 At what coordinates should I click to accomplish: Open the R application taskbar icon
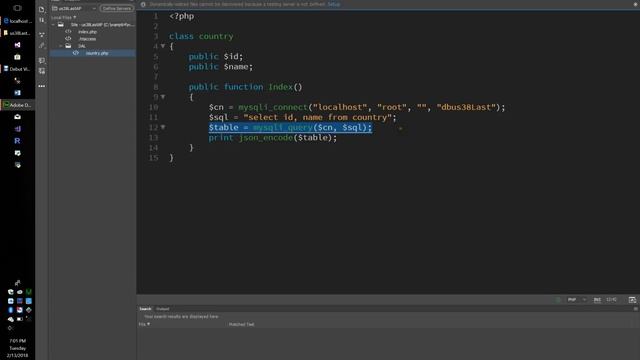coord(17,141)
